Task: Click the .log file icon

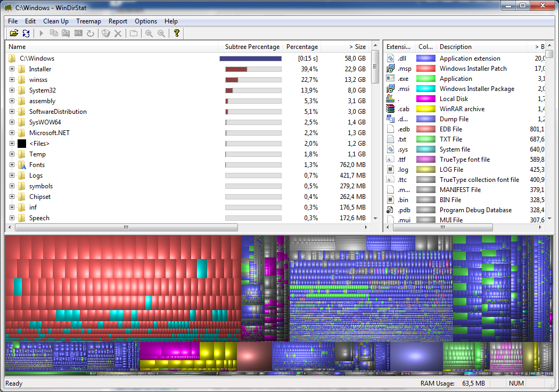Action: (x=391, y=169)
